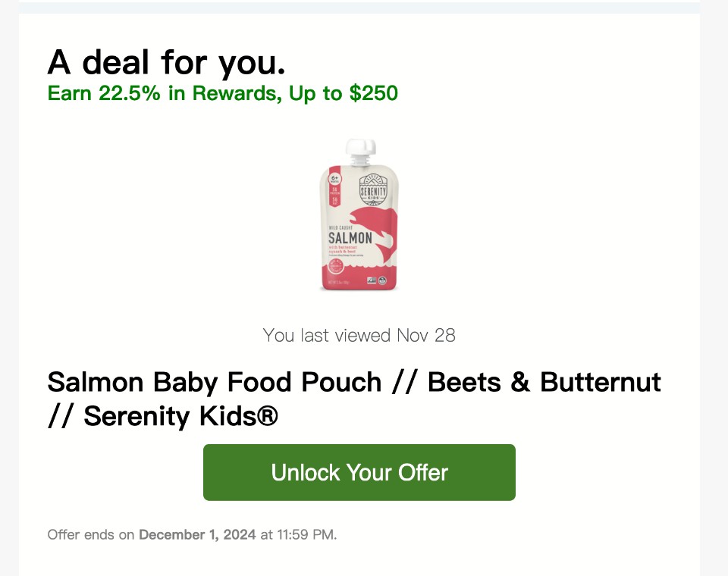Image resolution: width=728 pixels, height=576 pixels.
Task: Click the Unlock Your Offer button
Action: (x=359, y=472)
